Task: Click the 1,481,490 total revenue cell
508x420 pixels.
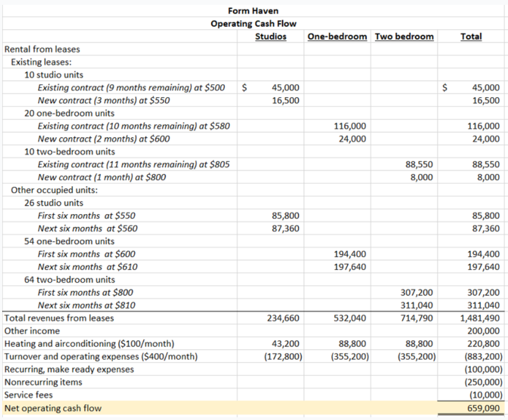Action: (x=480, y=318)
